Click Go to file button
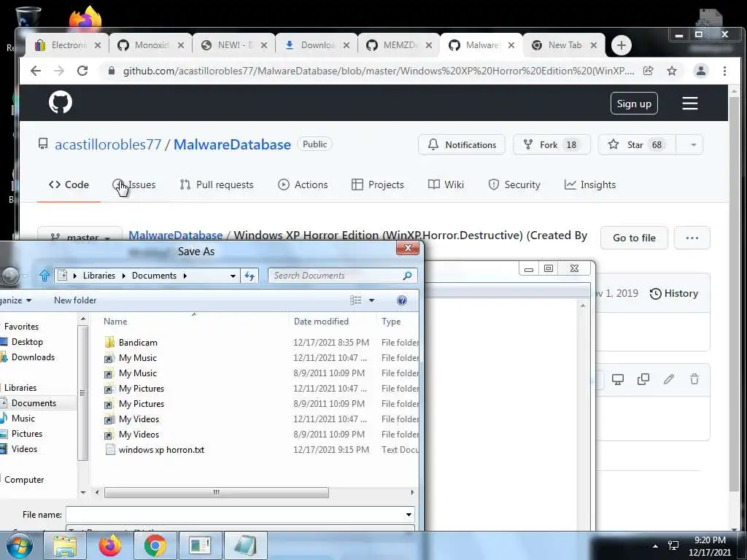Screen dimensions: 747x560 click(x=634, y=238)
